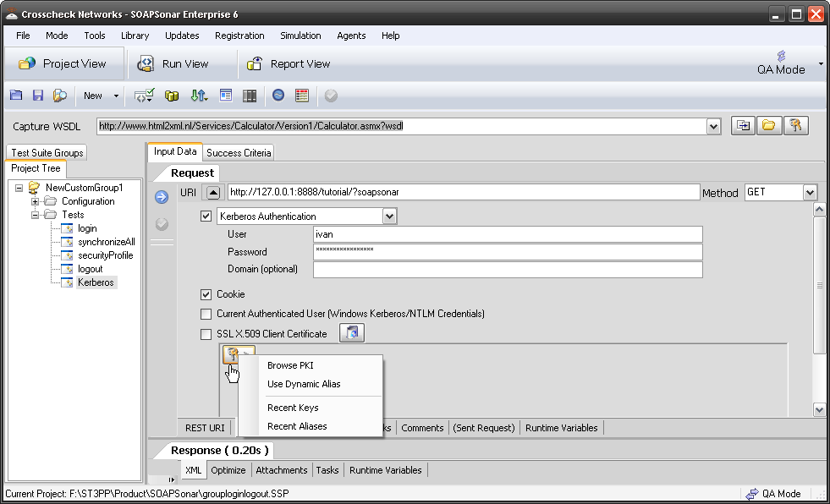Screen dimensions: 830x504
Task: Open request Runtime Variables tab
Action: [562, 428]
